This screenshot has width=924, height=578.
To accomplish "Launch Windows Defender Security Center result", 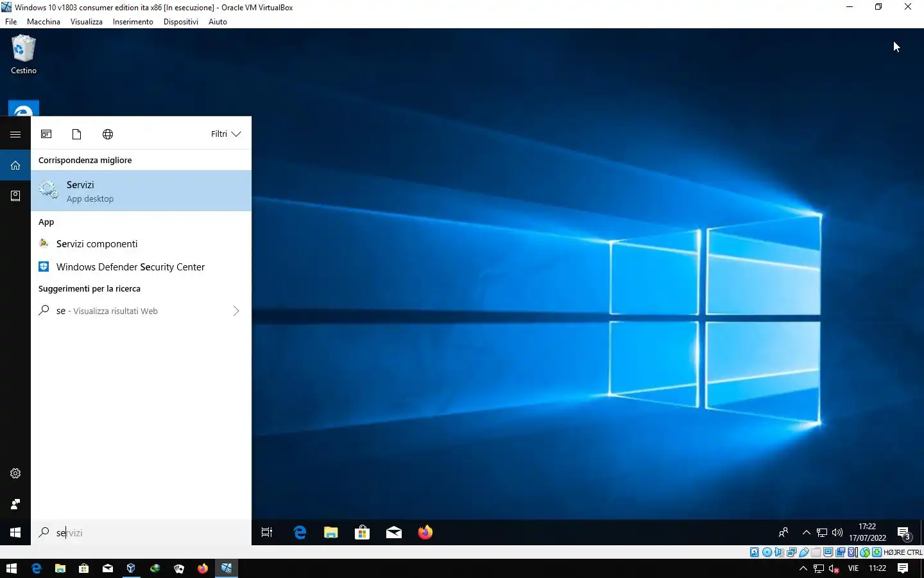I will pyautogui.click(x=141, y=267).
